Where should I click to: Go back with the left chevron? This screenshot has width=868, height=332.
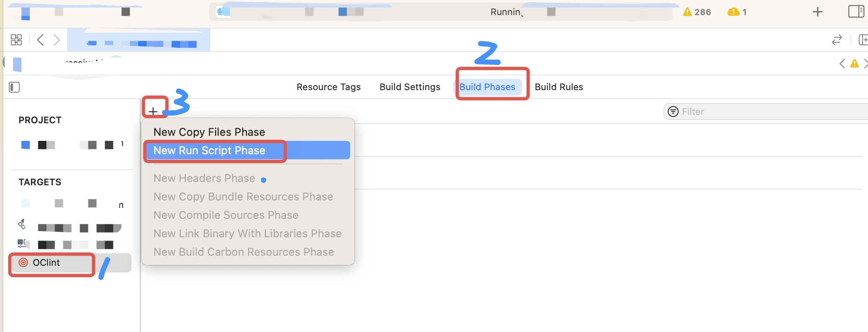[x=40, y=40]
